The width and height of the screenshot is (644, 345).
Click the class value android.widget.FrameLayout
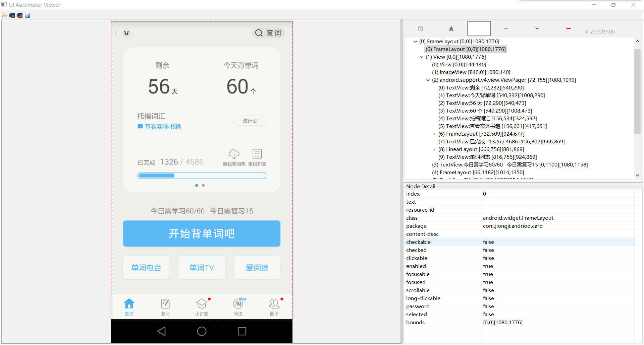coord(518,218)
